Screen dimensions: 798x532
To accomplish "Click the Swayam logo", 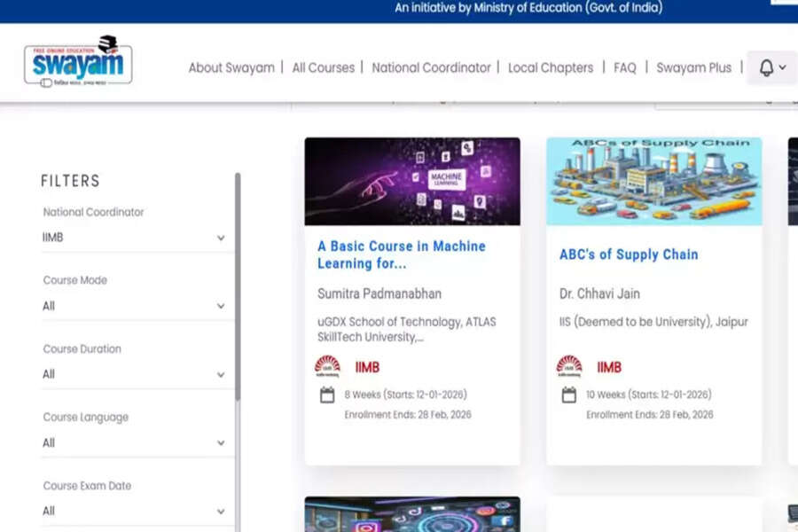I will click(78, 61).
